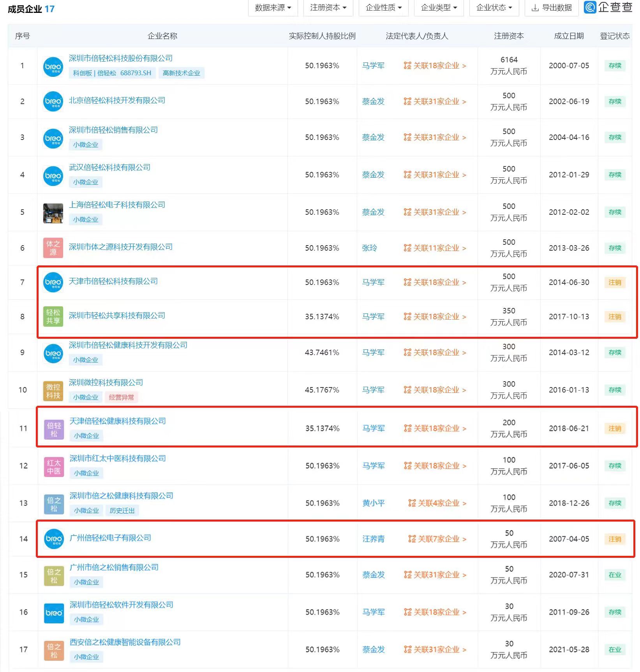
Task: Open 西安倍之松健康智能设备有限公司 company link
Action: (125, 642)
